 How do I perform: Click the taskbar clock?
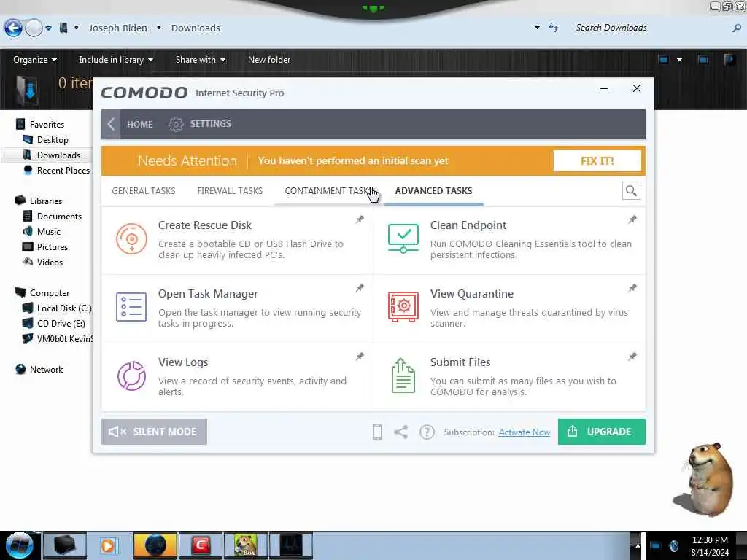709,546
